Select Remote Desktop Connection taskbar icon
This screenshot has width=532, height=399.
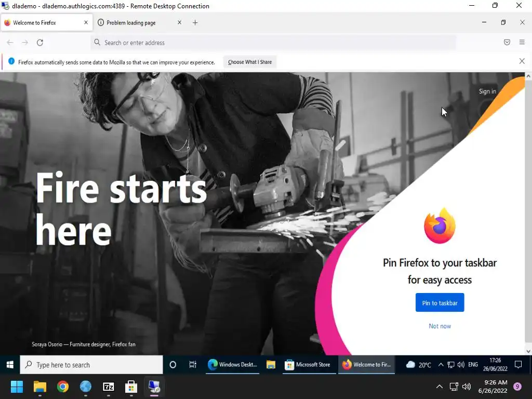click(154, 387)
